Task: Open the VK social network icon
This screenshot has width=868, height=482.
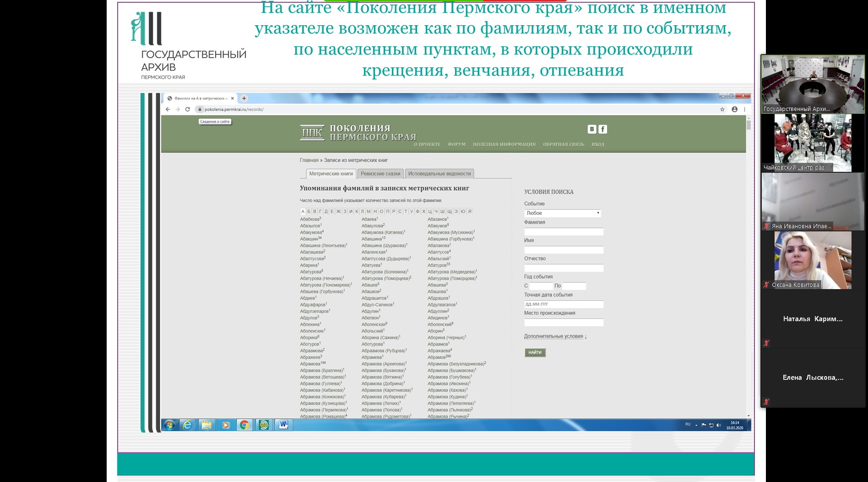Action: (592, 129)
